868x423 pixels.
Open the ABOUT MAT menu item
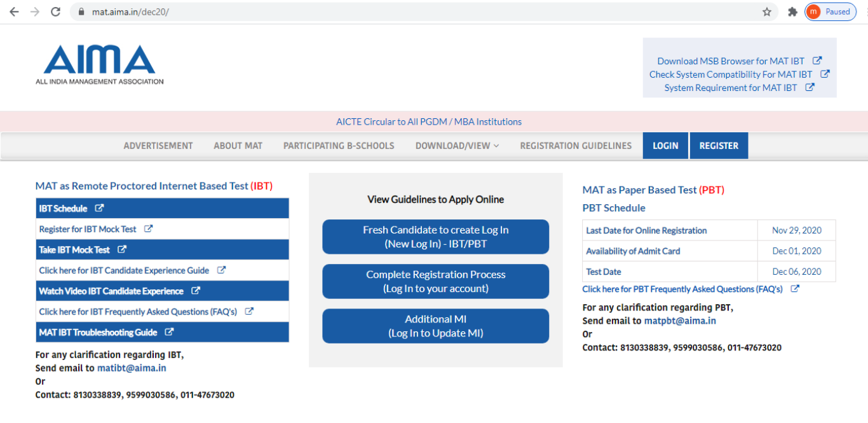238,146
